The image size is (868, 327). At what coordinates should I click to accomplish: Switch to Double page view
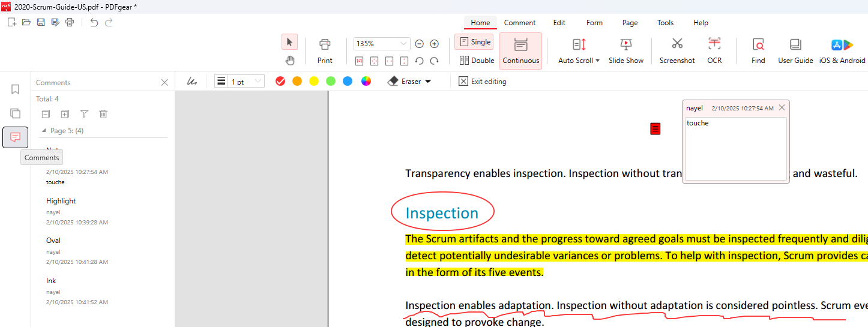[477, 60]
